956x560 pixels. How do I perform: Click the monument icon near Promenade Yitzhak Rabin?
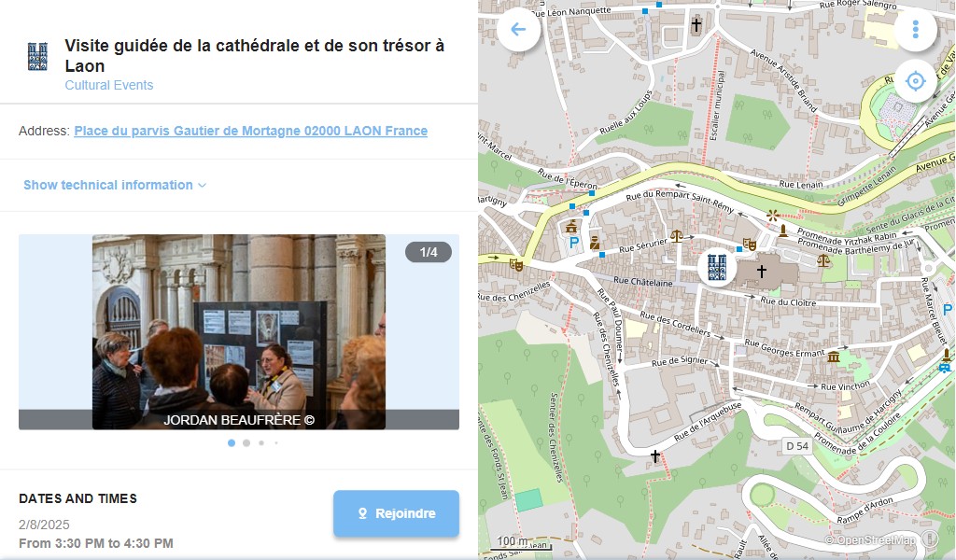(783, 231)
